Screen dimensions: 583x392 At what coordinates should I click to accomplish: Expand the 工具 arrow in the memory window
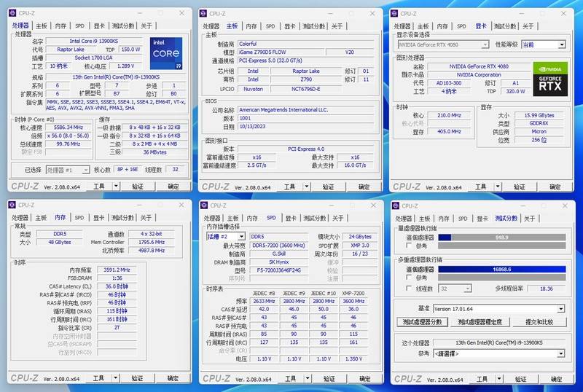coord(116,378)
